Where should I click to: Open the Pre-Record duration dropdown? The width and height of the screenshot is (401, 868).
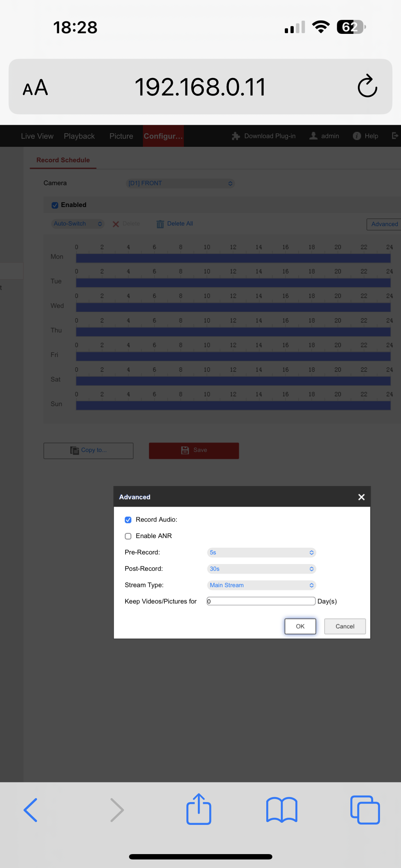pyautogui.click(x=261, y=553)
